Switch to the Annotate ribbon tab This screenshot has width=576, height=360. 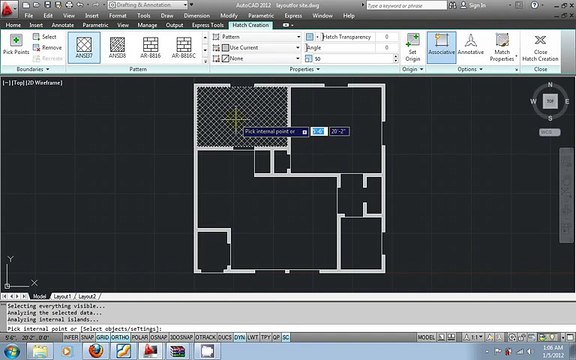coord(62,25)
